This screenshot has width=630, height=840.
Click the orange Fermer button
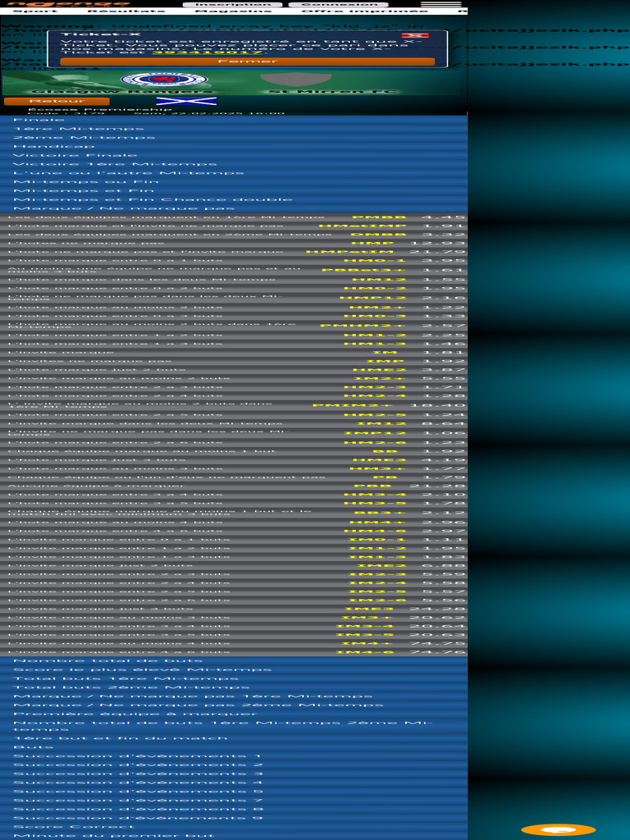(x=247, y=62)
